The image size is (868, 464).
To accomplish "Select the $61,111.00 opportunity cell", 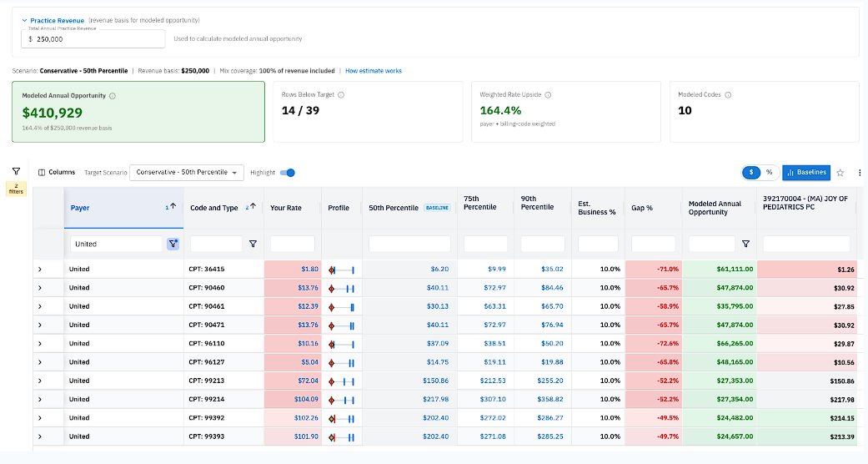I will coord(720,270).
